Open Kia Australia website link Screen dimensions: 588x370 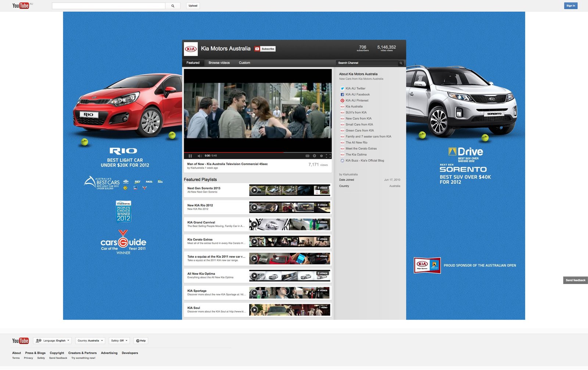(354, 107)
